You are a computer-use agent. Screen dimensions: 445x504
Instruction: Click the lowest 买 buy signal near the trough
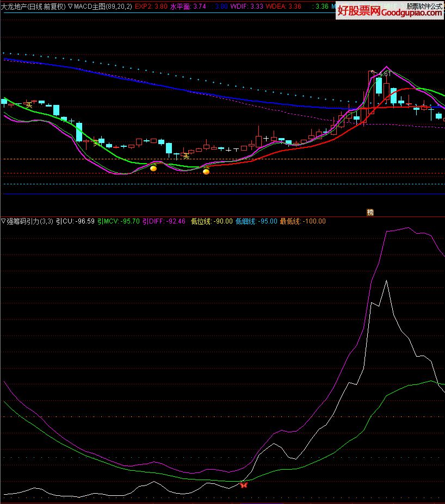tap(186, 156)
